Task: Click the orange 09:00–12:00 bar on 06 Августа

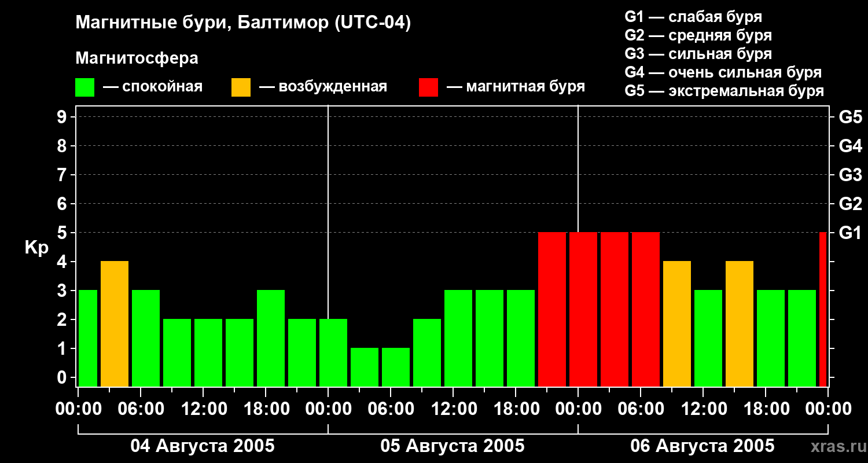Action: [677, 324]
